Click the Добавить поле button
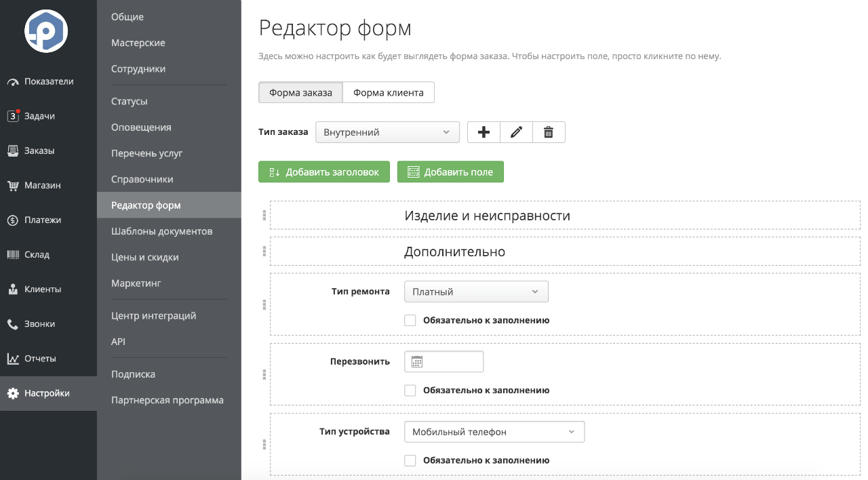This screenshot has width=868, height=480. (450, 172)
